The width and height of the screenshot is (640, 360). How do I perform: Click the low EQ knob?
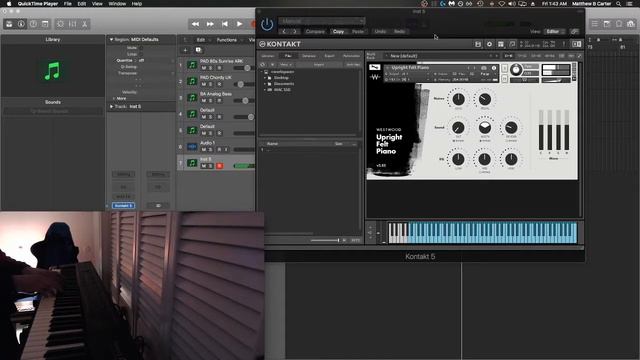(458, 159)
